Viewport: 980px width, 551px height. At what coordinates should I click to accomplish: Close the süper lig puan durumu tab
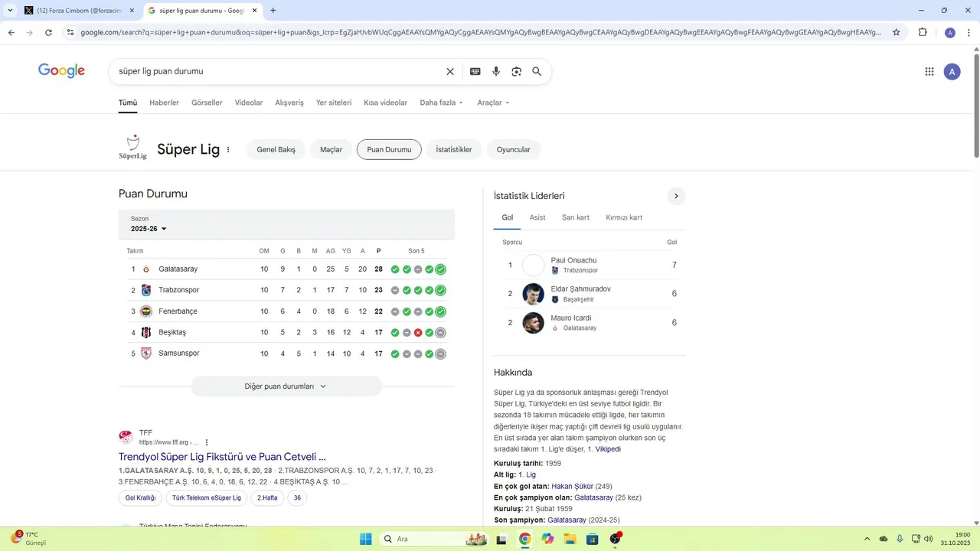point(255,11)
